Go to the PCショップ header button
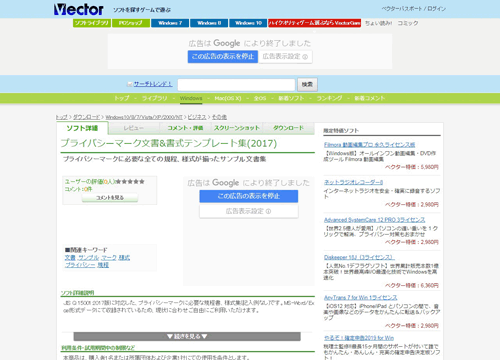This screenshot has width=500, height=360. click(131, 23)
